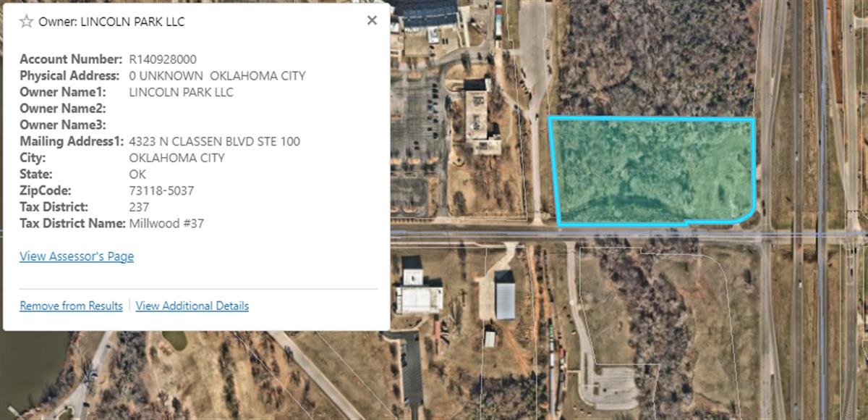Open View Additional Details
Viewport: 868px width, 420px height.
[192, 306]
